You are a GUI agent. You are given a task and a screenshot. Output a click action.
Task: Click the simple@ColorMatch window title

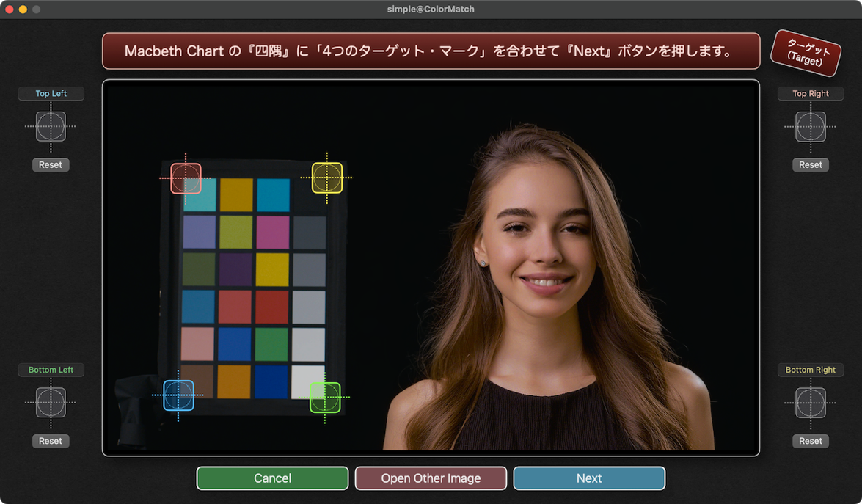tap(431, 9)
